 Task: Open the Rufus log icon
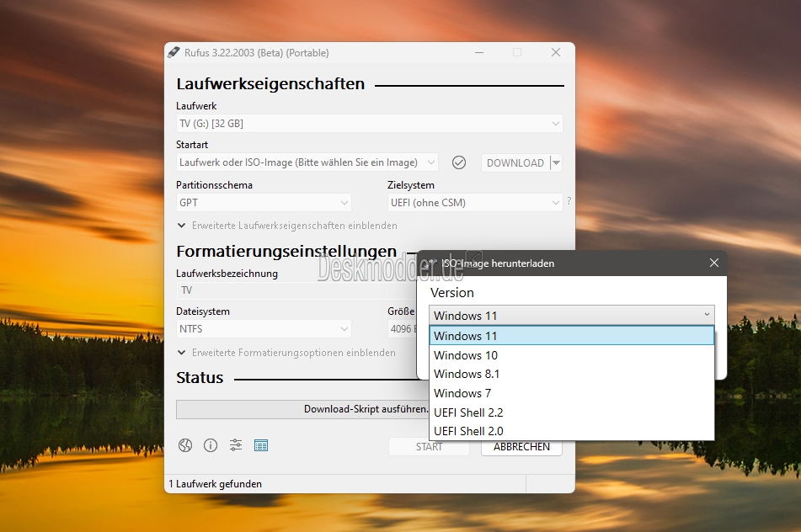coord(261,445)
